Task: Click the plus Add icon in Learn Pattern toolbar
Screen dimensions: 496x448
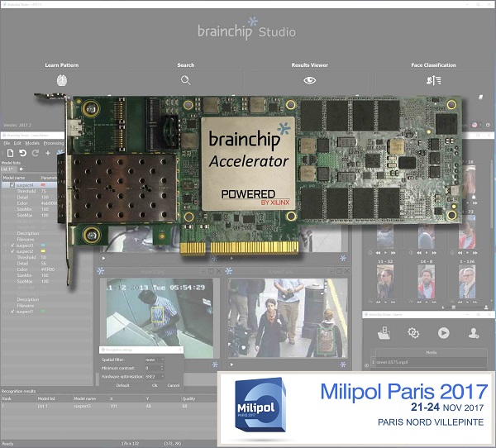Action: [x=48, y=153]
